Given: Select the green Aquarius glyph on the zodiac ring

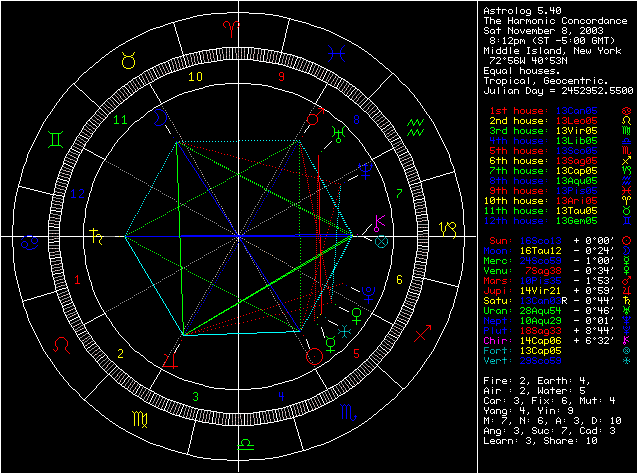Looking at the screenshot, I should (x=415, y=128).
